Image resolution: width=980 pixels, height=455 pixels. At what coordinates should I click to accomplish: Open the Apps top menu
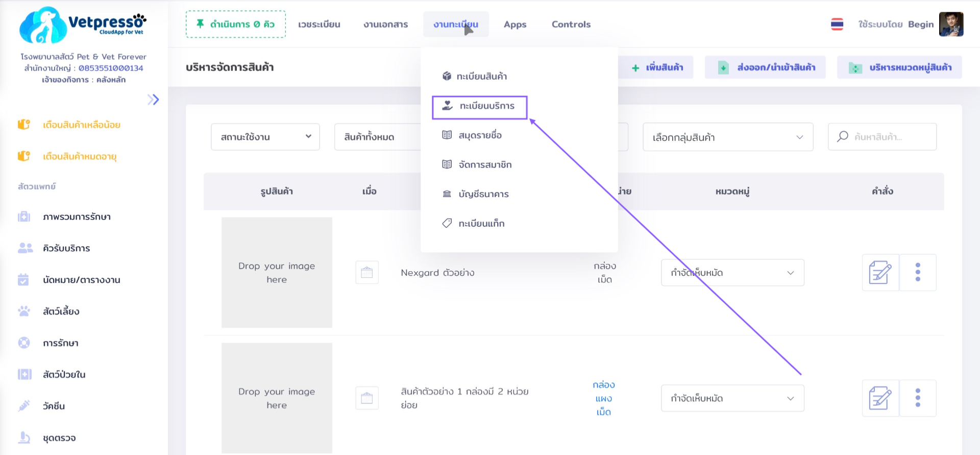(514, 25)
